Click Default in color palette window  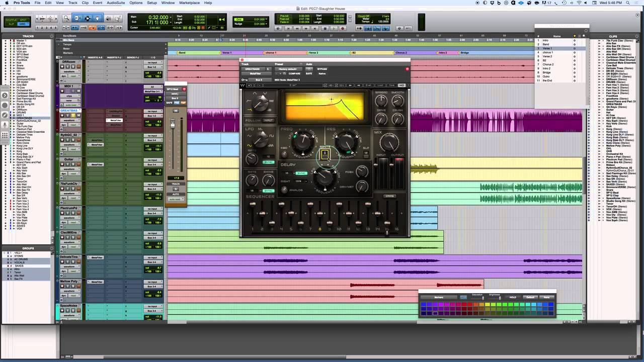pyautogui.click(x=530, y=297)
